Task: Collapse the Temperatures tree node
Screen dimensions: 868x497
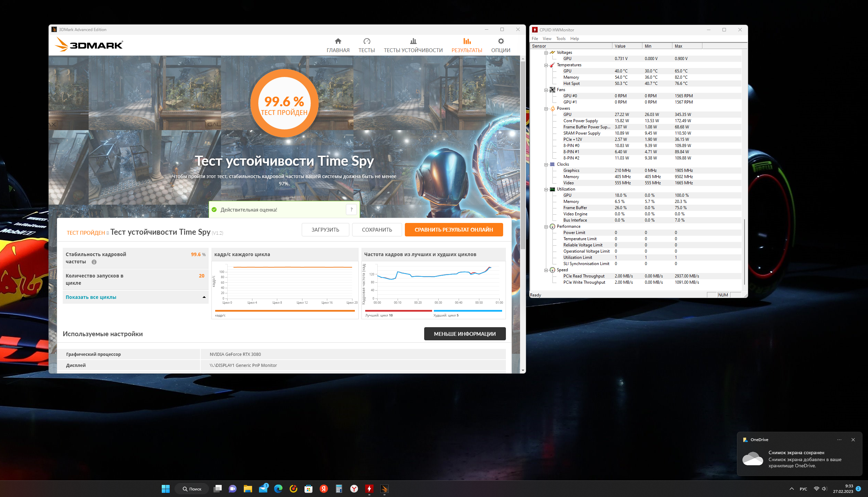Action: [x=546, y=65]
